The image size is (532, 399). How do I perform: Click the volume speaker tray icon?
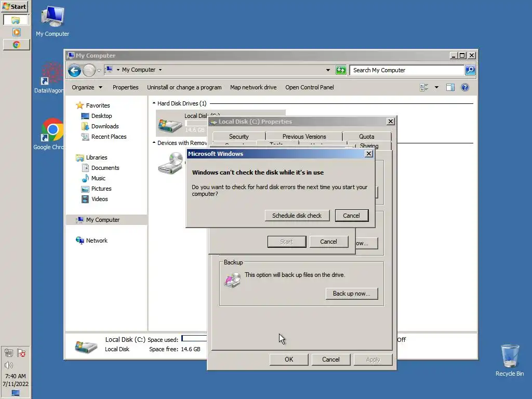9,365
